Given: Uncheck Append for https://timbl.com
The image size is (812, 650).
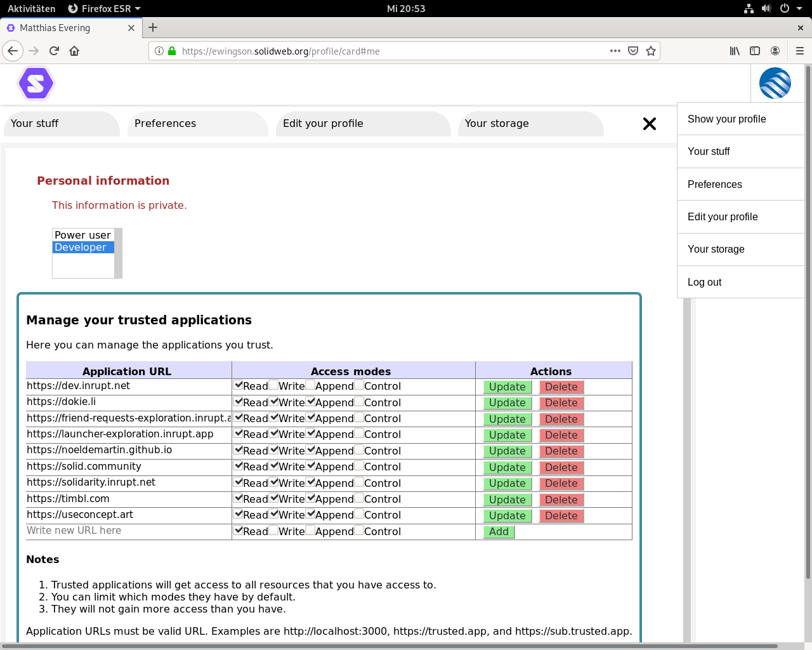Looking at the screenshot, I should point(311,498).
